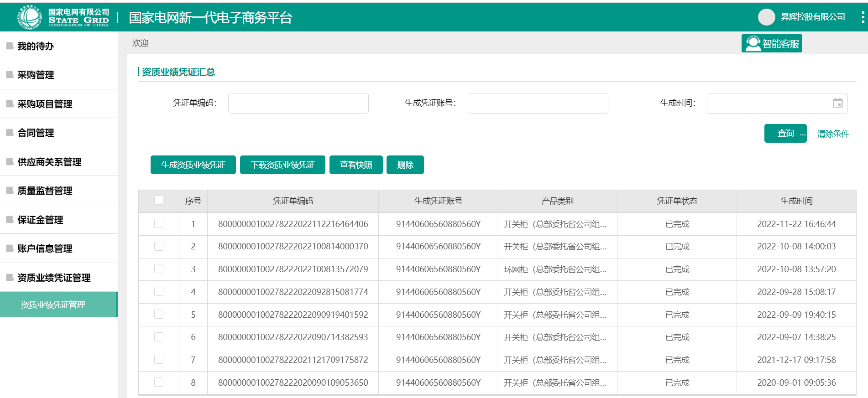The width and height of the screenshot is (868, 398).
Task: Check the checkbox for row 1
Action: (x=159, y=223)
